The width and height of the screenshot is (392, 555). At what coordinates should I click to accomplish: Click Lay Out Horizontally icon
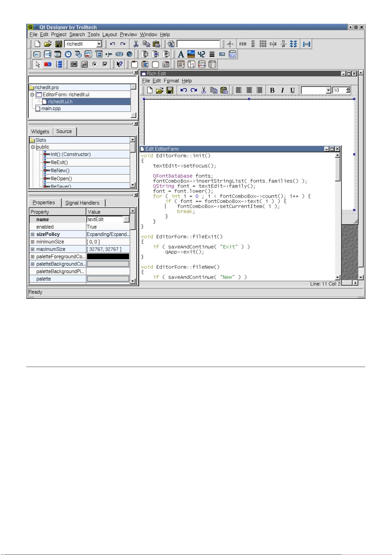coord(243,44)
